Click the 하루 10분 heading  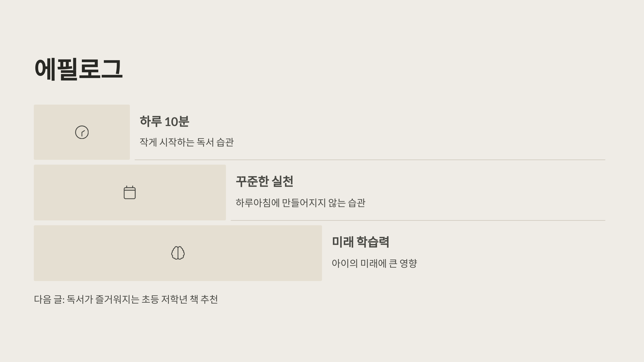(x=164, y=121)
